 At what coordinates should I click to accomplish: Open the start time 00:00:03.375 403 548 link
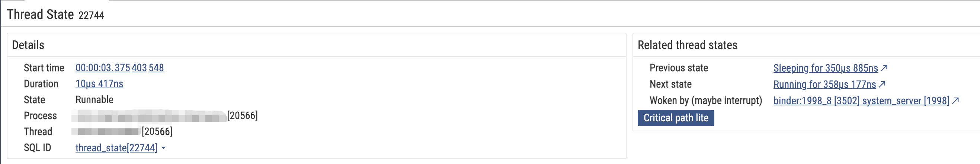click(x=119, y=68)
